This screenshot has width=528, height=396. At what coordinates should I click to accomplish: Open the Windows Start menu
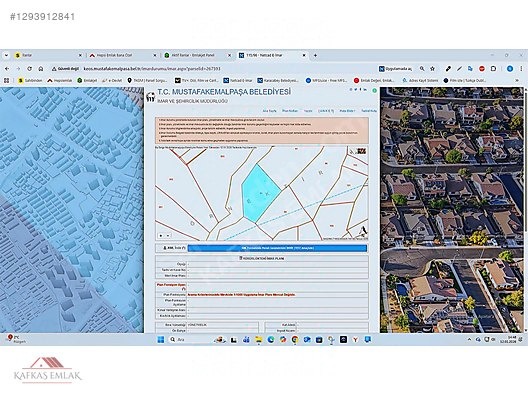pos(161,340)
